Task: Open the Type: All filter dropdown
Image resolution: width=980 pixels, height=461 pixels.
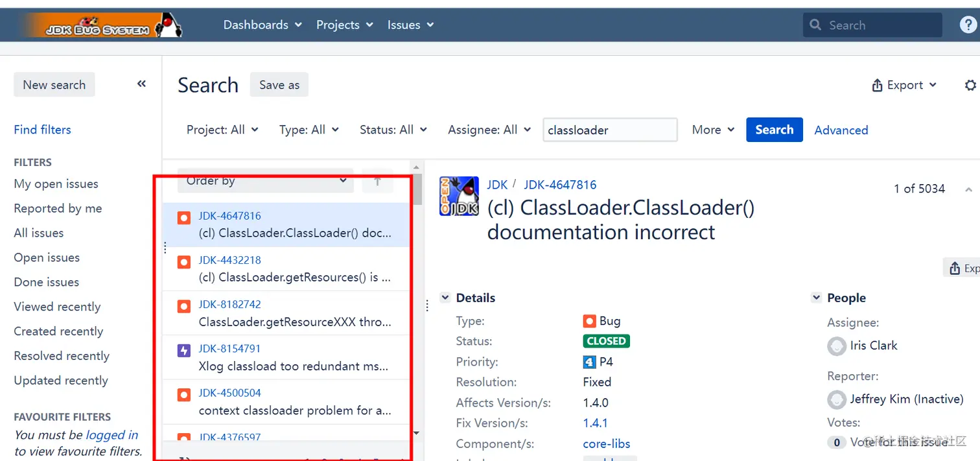Action: 309,130
